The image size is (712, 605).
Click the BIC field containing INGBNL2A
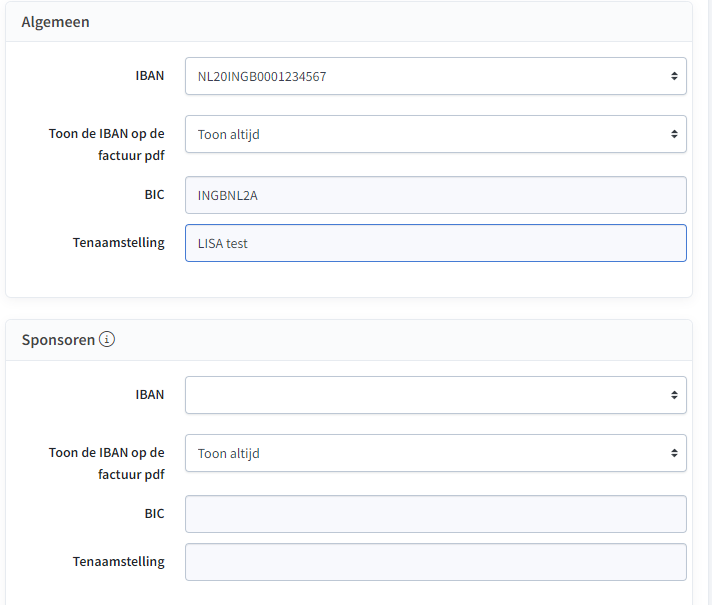(435, 195)
